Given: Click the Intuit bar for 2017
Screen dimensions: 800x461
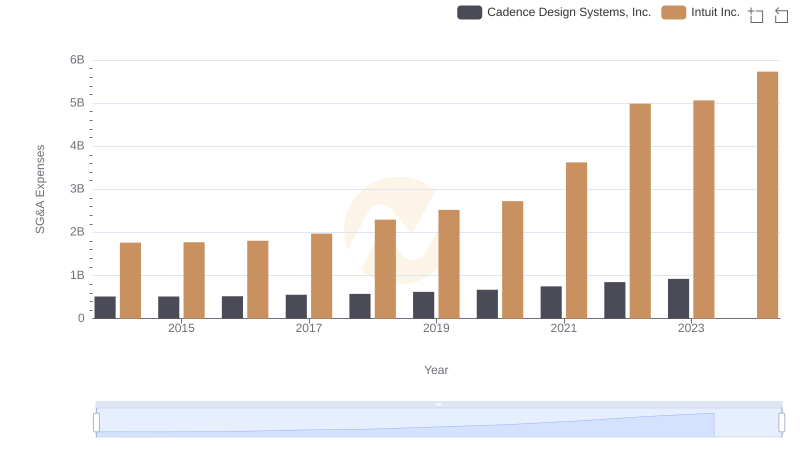Looking at the screenshot, I should [x=321, y=276].
